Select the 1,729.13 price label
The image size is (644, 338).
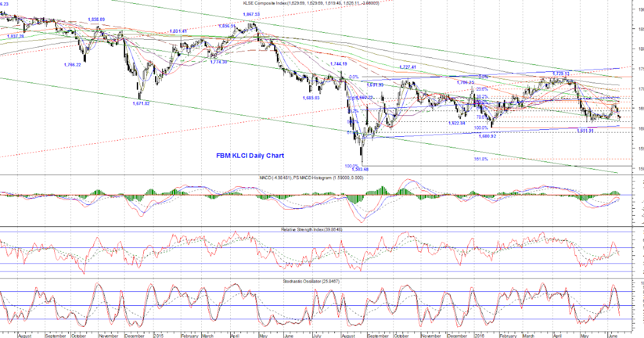click(561, 72)
